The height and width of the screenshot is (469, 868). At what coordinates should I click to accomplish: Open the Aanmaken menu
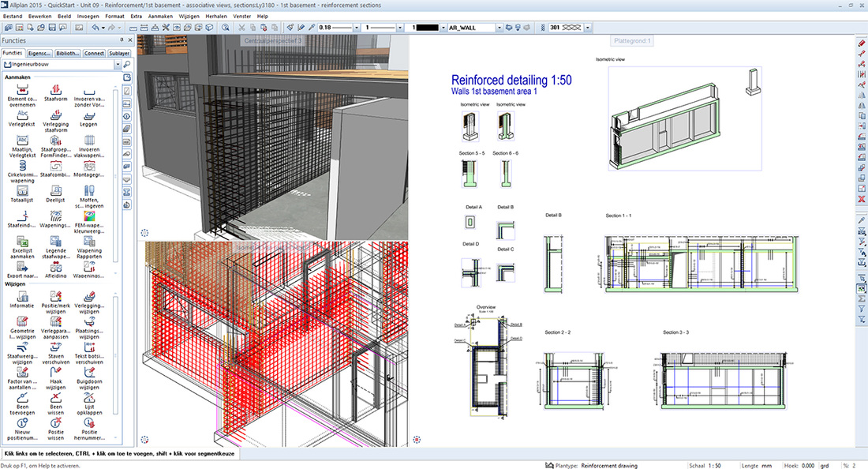pos(160,16)
